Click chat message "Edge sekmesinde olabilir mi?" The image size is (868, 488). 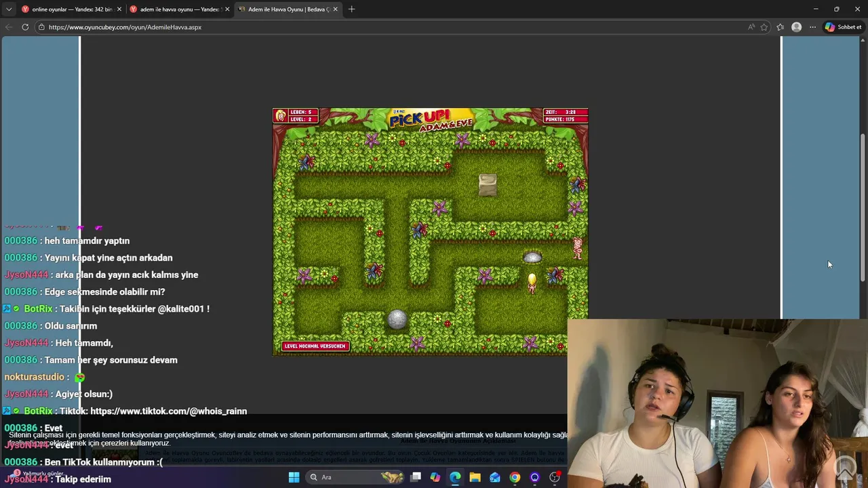[x=104, y=291]
